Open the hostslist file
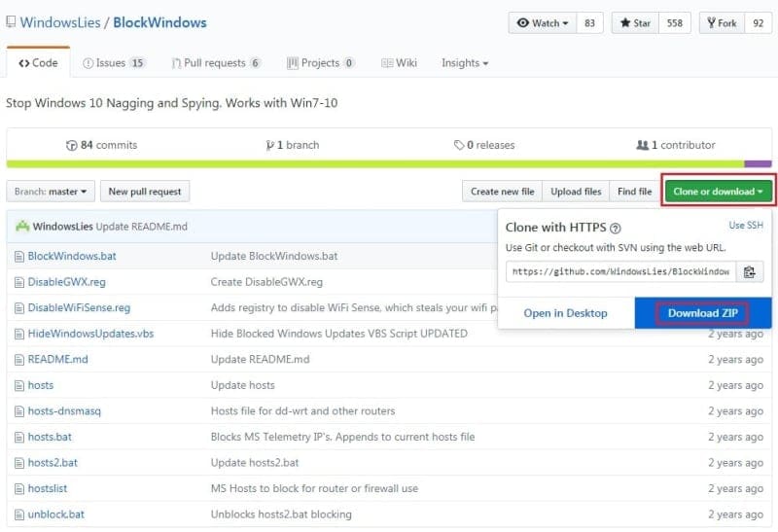Viewport: 778px width, 532px height. (x=47, y=488)
